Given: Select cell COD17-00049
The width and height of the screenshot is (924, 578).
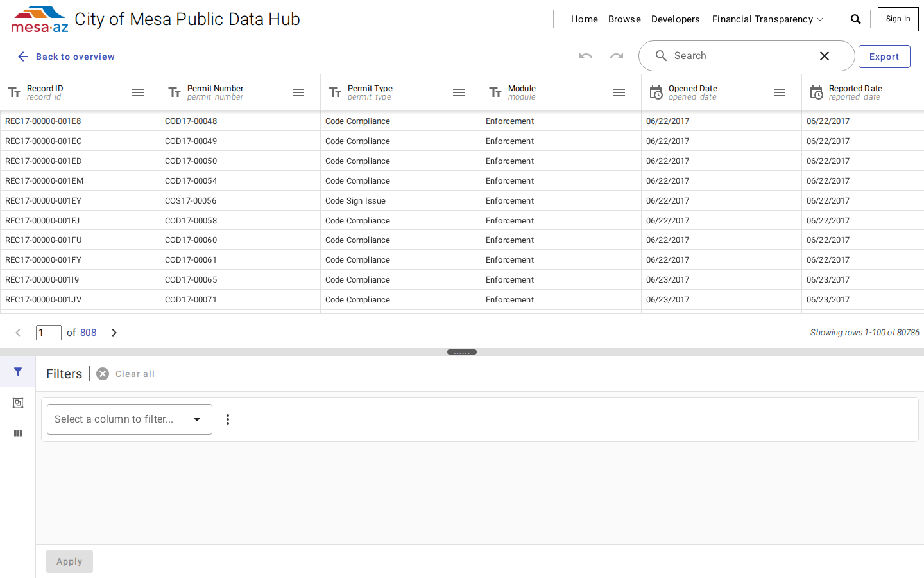Looking at the screenshot, I should coord(241,141).
